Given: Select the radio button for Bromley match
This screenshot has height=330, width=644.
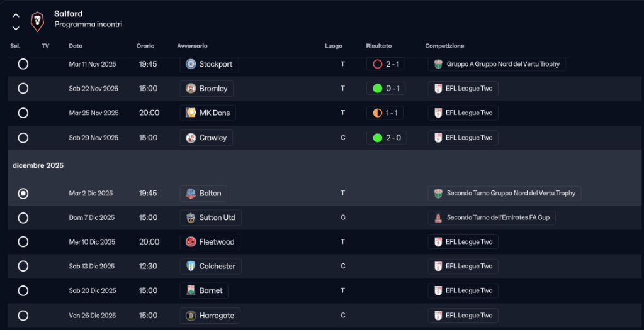Looking at the screenshot, I should pyautogui.click(x=23, y=89).
